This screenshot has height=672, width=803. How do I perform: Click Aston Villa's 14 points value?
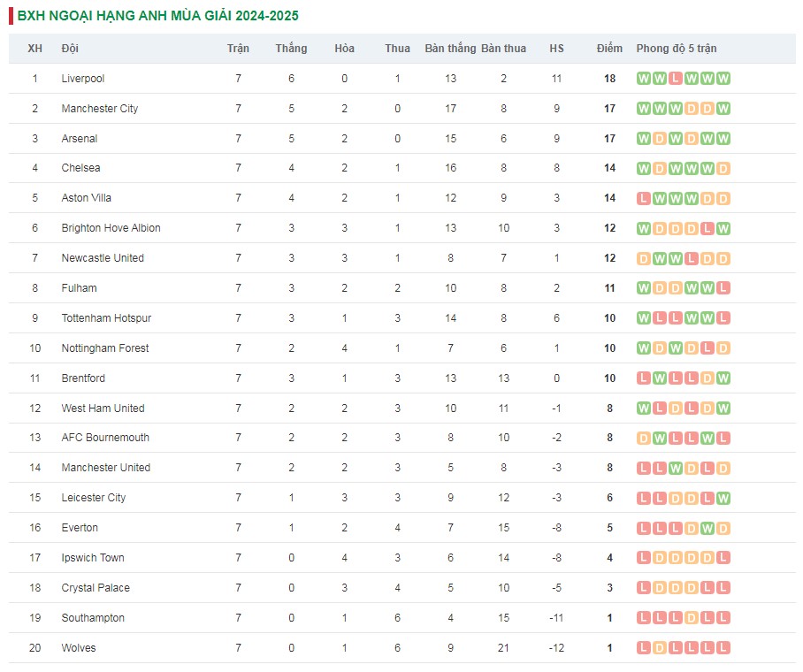pos(609,198)
